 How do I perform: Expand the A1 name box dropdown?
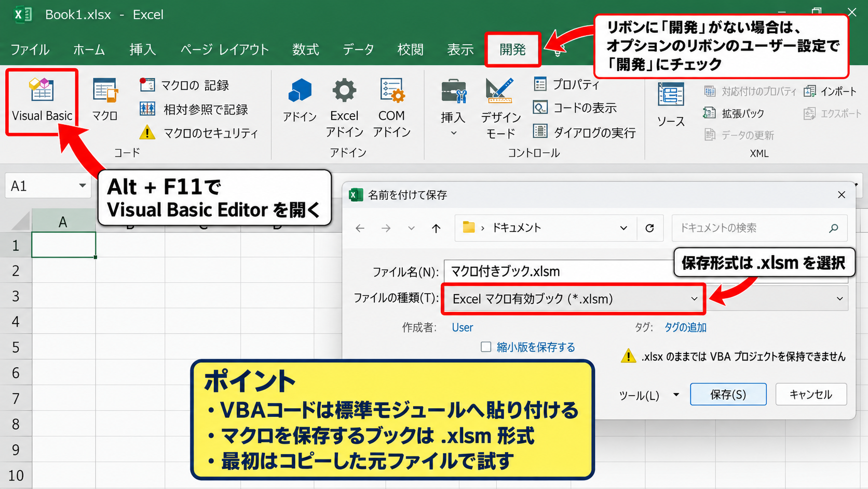point(82,186)
